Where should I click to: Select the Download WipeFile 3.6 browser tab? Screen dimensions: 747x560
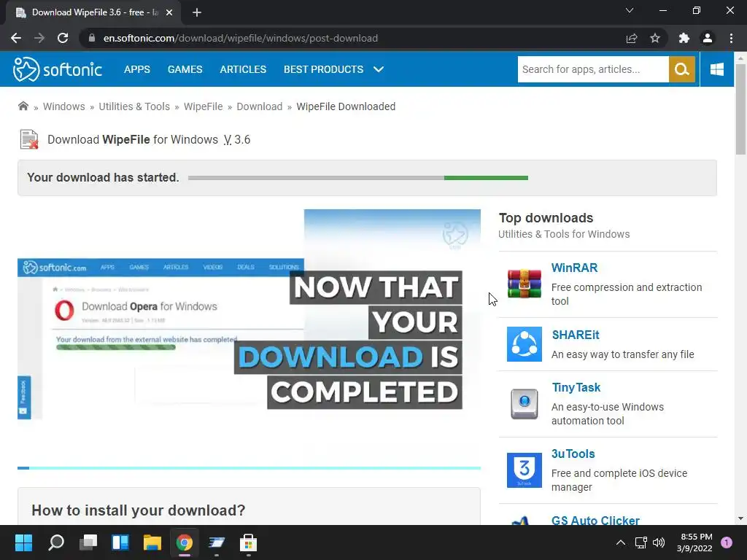[93, 12]
